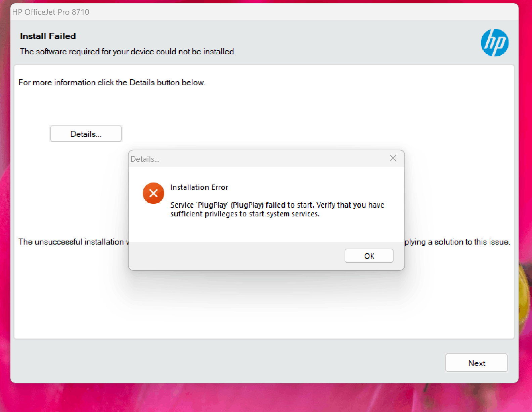This screenshot has width=532, height=412.
Task: Click the 'HP OfficeJet Pro 8710' window title
Action: 51,12
